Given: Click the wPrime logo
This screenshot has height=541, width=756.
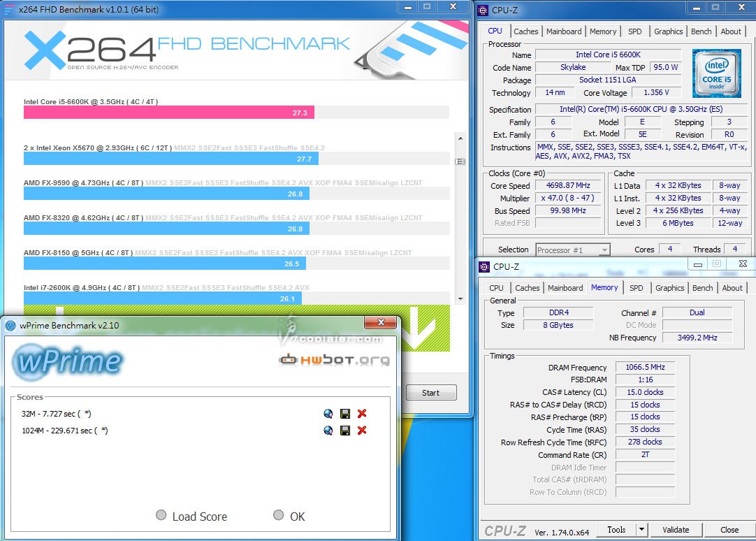Looking at the screenshot, I should click(68, 361).
